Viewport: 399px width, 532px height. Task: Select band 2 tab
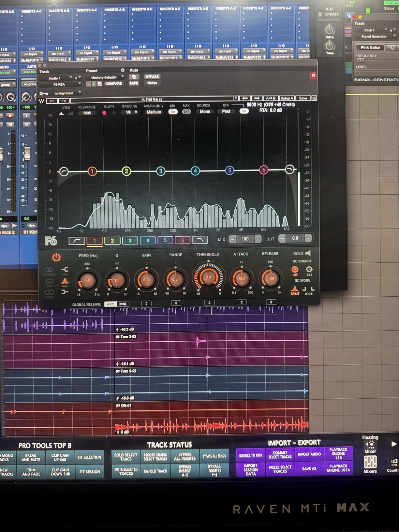coord(112,241)
